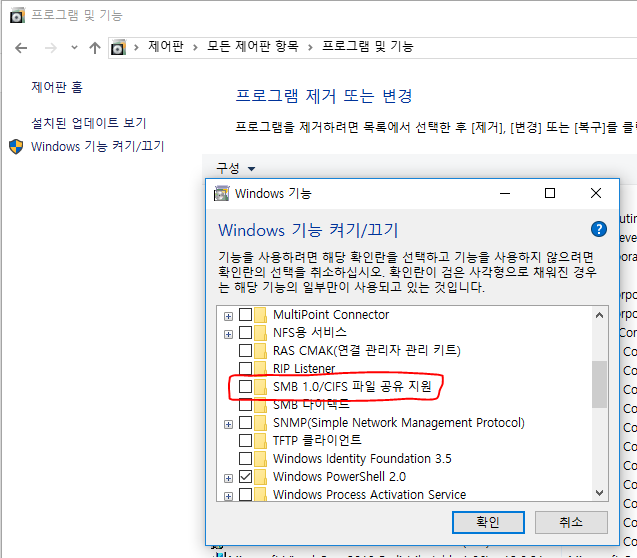Viewport: 637px width, 558px height.
Task: Close the Windows 기능 dialog
Action: click(x=596, y=193)
